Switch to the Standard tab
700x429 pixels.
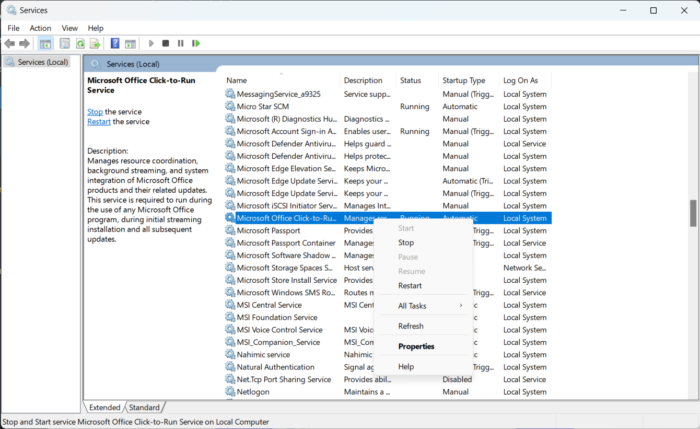[x=144, y=408]
